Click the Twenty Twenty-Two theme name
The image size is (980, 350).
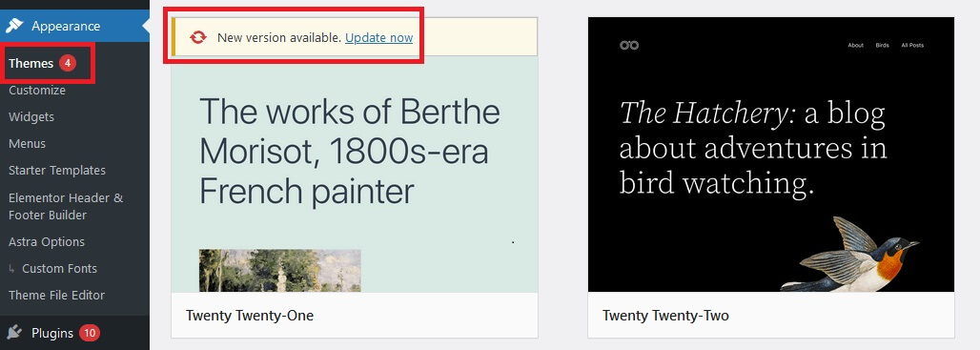(x=665, y=315)
